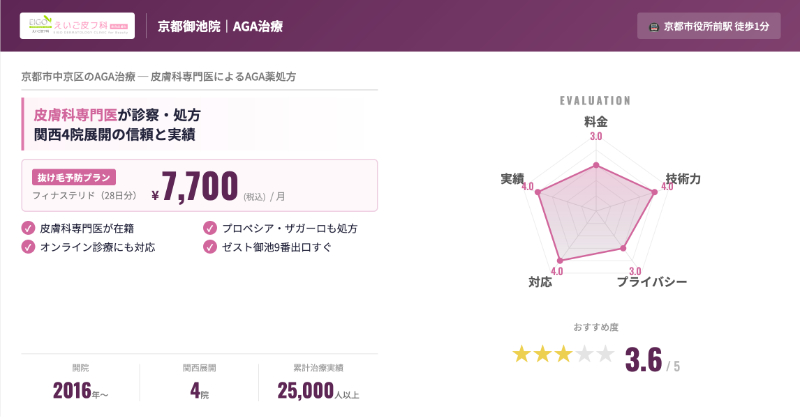This screenshot has height=418, width=800.
Task: Click the fourth gray rating star
Action: coord(586,354)
